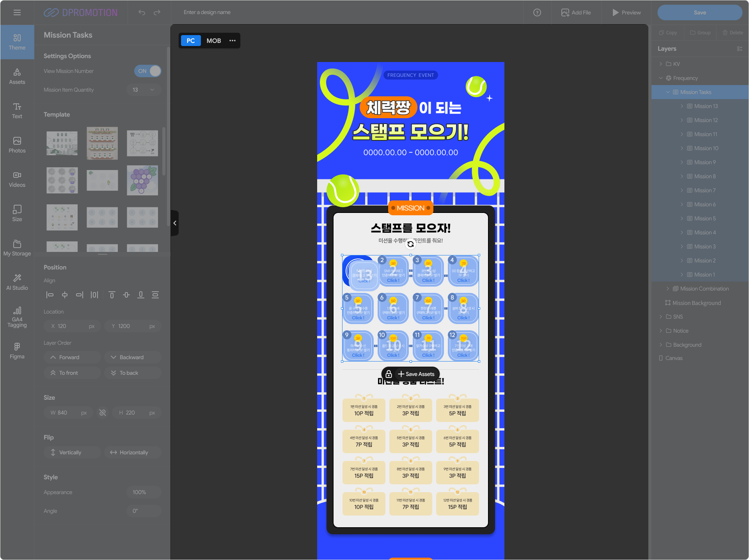
Task: Click the Copy button in layers toolbar
Action: point(668,33)
